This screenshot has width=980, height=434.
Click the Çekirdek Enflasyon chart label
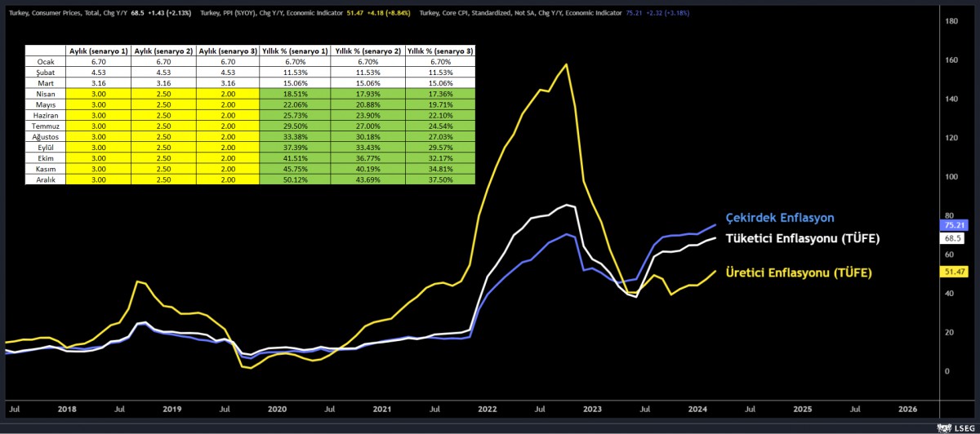[779, 217]
